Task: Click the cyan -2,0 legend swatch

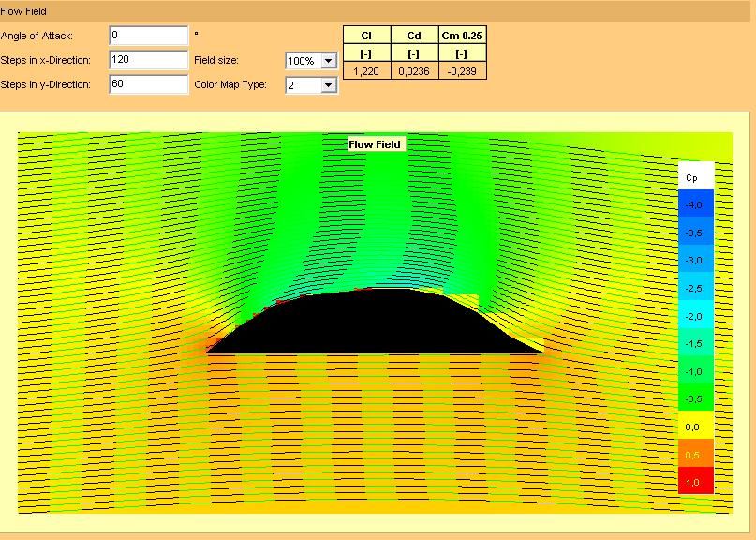Action: pyautogui.click(x=695, y=316)
